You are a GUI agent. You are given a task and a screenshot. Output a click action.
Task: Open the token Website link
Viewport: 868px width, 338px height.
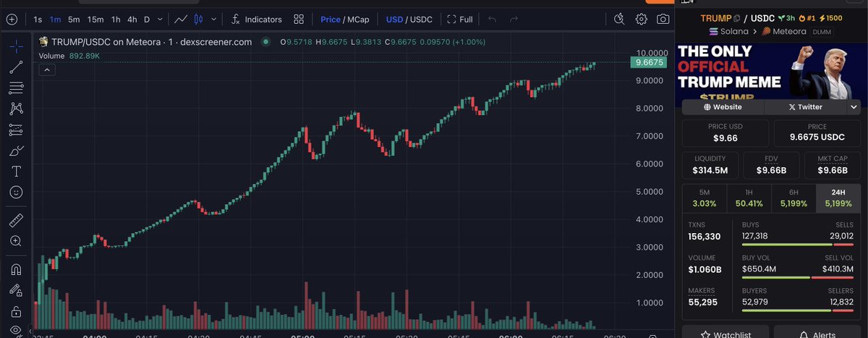[x=723, y=107]
